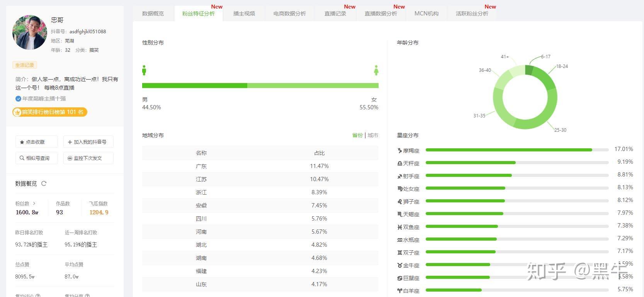The width and height of the screenshot is (644, 297).
Task: Click the star icon in 点击收藏
Action: tap(22, 142)
